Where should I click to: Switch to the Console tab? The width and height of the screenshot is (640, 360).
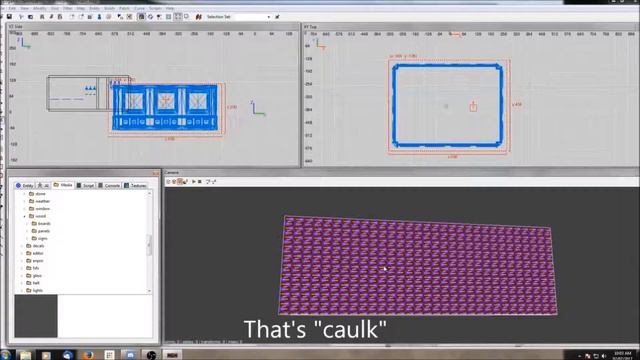tap(109, 185)
